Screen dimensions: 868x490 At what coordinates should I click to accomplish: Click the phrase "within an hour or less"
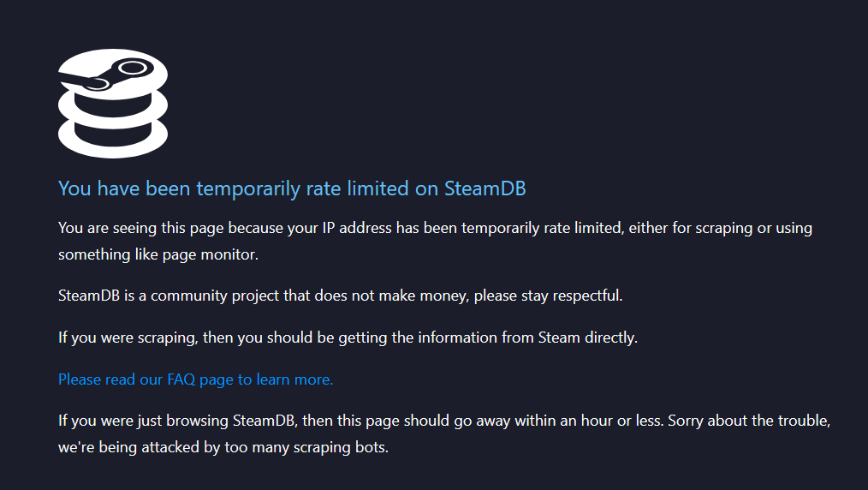pyautogui.click(x=588, y=421)
